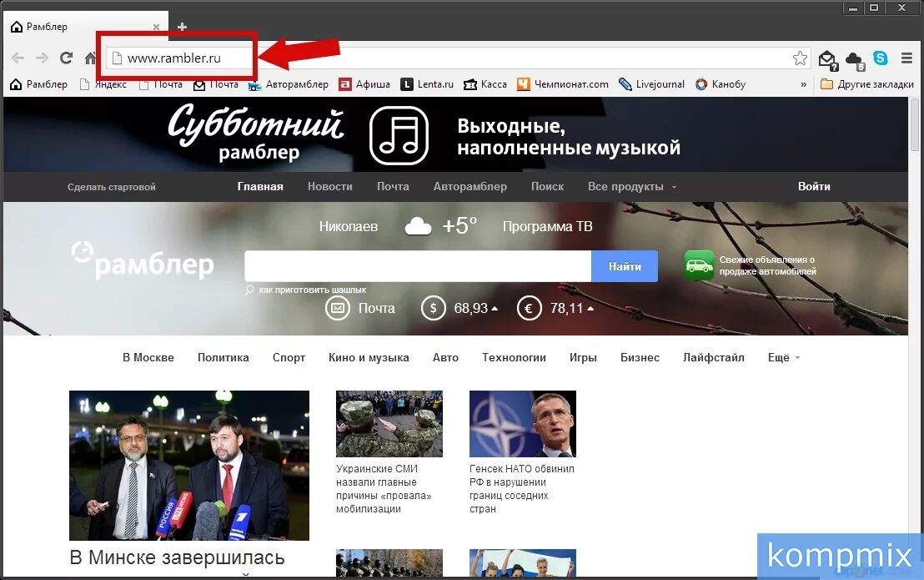Focus the Рамблер search input field

[418, 266]
